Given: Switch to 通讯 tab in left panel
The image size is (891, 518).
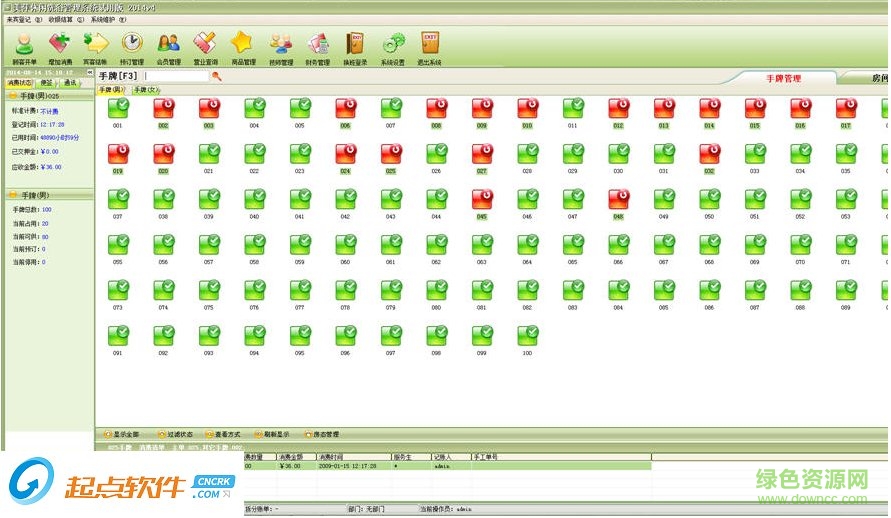Looking at the screenshot, I should [70, 83].
